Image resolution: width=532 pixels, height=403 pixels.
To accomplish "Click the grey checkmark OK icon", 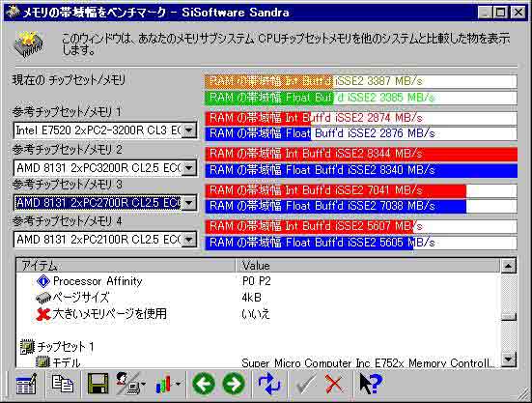I will coord(307,384).
